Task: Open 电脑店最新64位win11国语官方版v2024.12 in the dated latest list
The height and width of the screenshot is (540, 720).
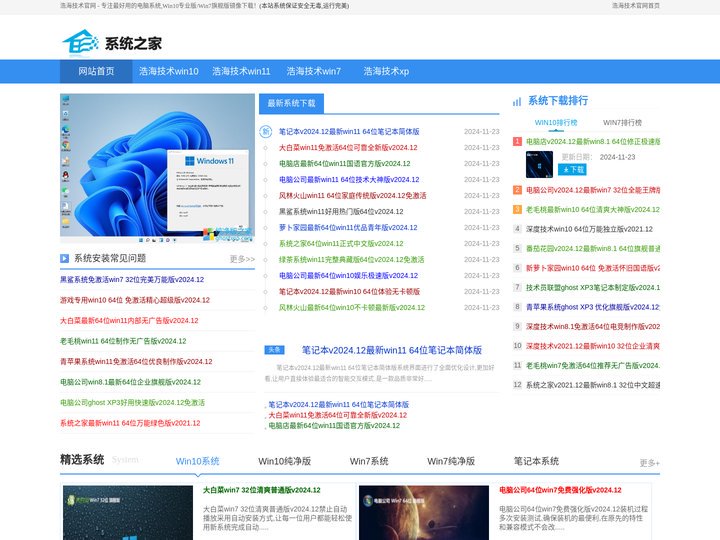Action: tap(344, 163)
